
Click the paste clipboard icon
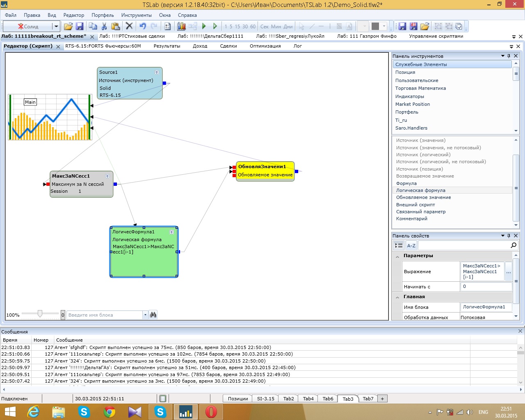(116, 26)
